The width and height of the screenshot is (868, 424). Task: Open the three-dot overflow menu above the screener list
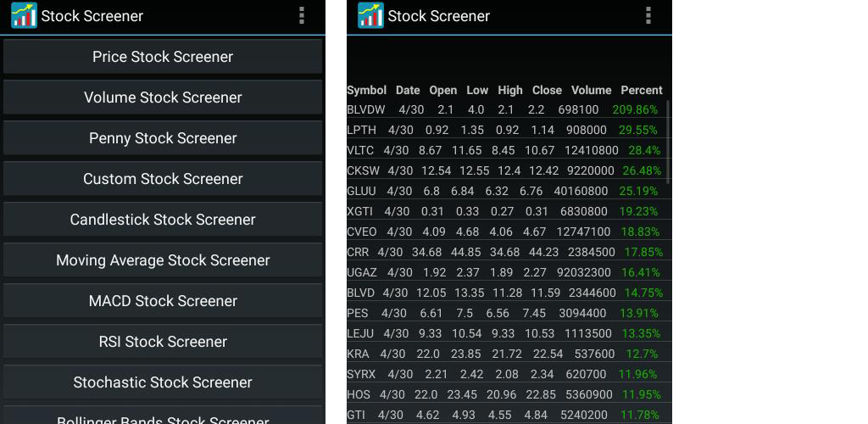point(302,16)
